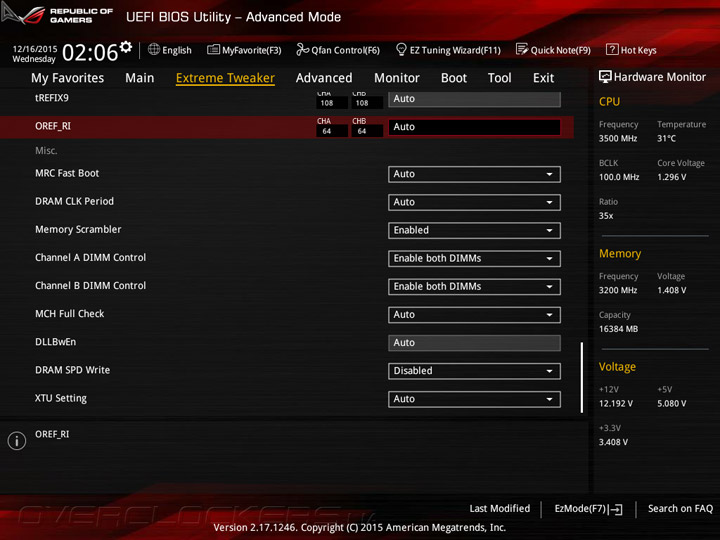
Task: Open the MRC Fast Boot dropdown
Action: coord(474,174)
